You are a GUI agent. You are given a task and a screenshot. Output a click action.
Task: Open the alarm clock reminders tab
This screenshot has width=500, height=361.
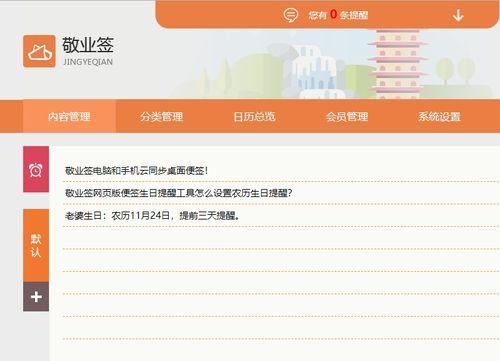[36, 169]
